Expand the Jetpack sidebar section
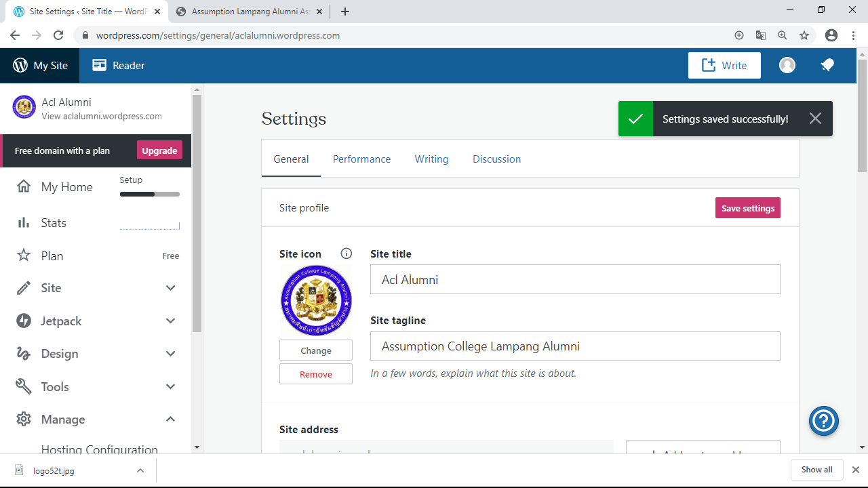The width and height of the screenshot is (868, 488). click(170, 321)
